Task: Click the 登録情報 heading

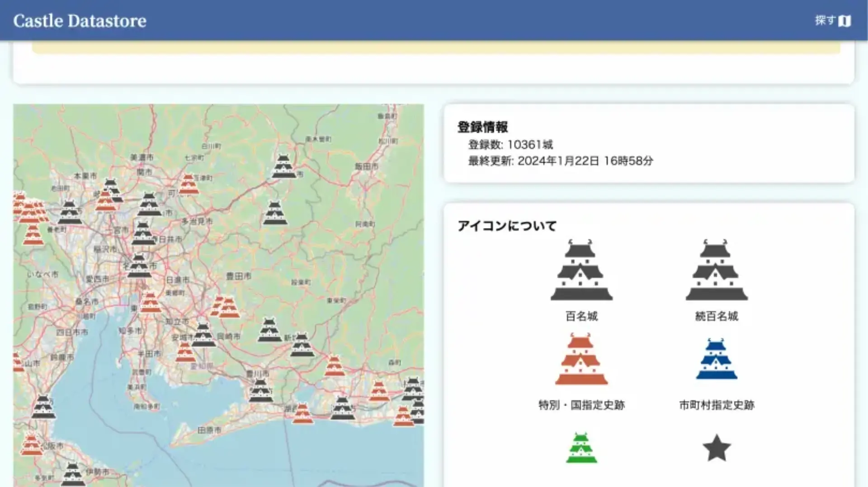Action: [x=482, y=127]
